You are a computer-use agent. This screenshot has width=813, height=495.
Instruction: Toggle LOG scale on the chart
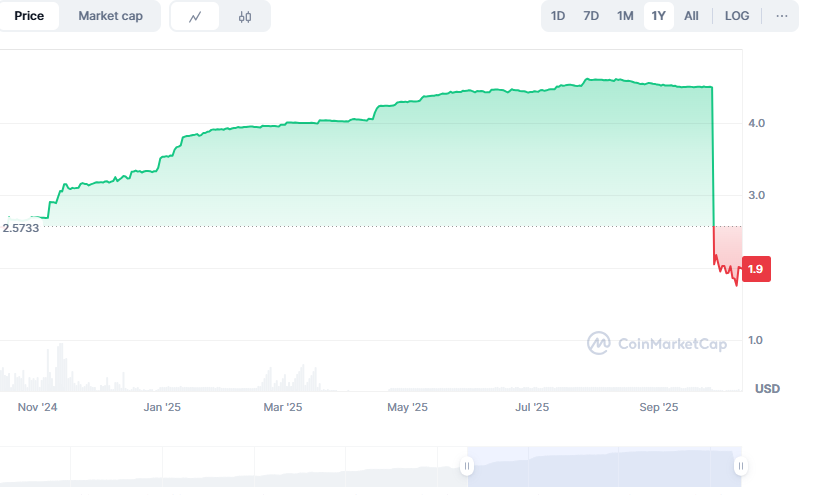[737, 16]
